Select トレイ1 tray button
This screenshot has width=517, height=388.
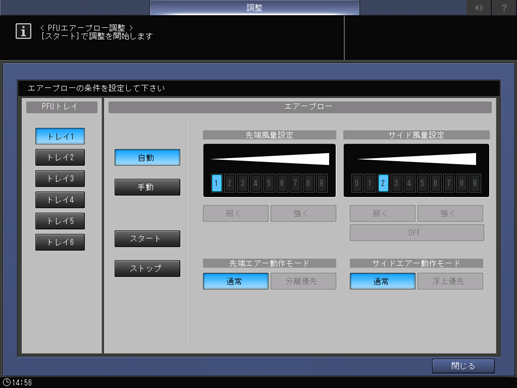(60, 136)
